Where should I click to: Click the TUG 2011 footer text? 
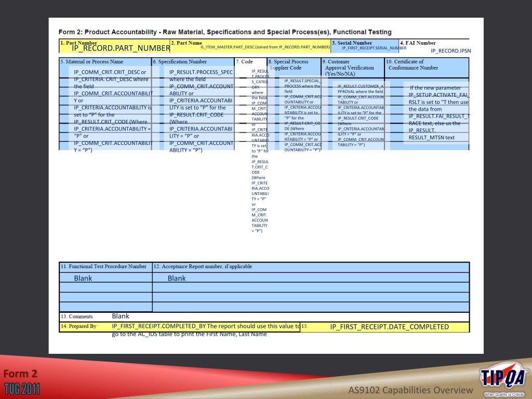(x=22, y=389)
